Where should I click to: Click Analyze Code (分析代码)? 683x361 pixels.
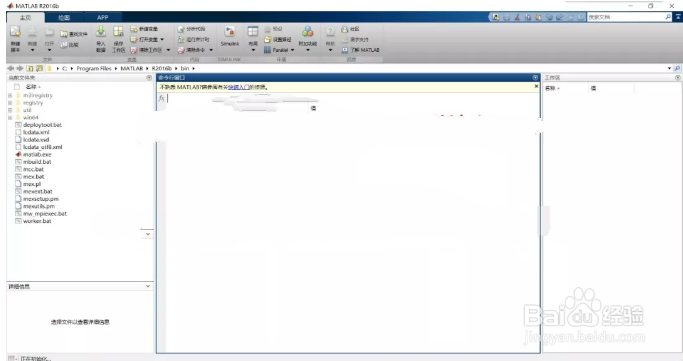(x=191, y=29)
